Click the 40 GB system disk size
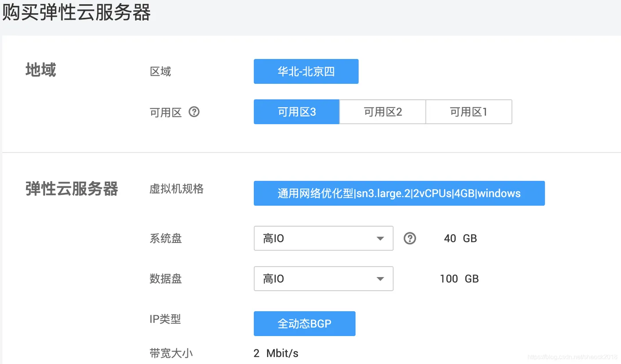 click(x=460, y=239)
